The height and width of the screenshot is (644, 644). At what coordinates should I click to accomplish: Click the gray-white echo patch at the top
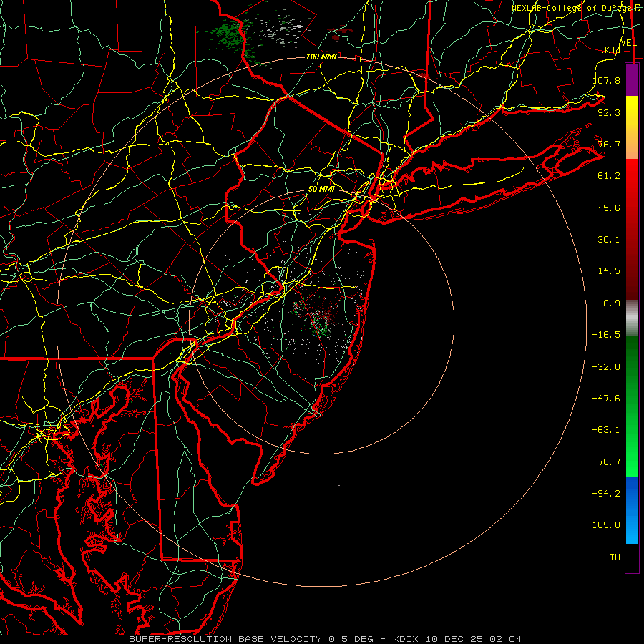pos(283,29)
